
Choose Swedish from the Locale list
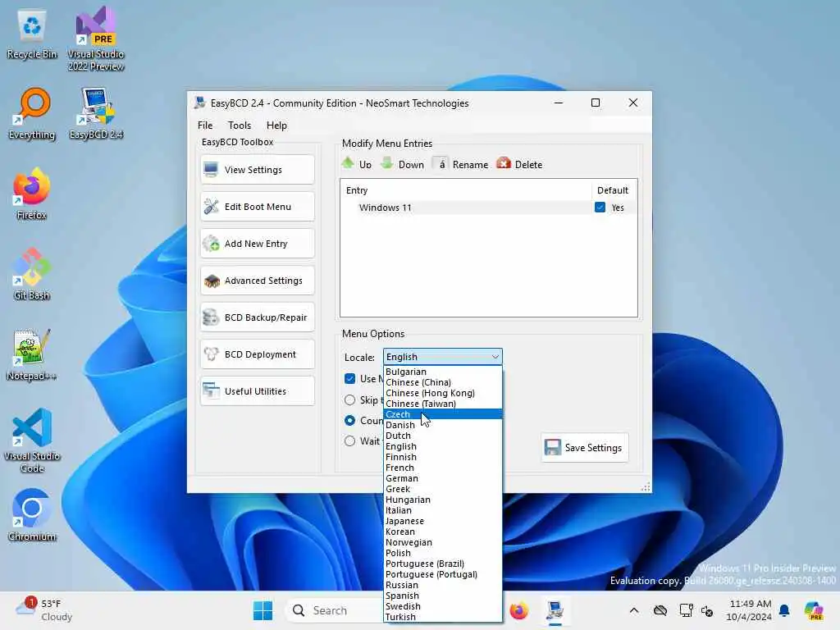(x=442, y=606)
